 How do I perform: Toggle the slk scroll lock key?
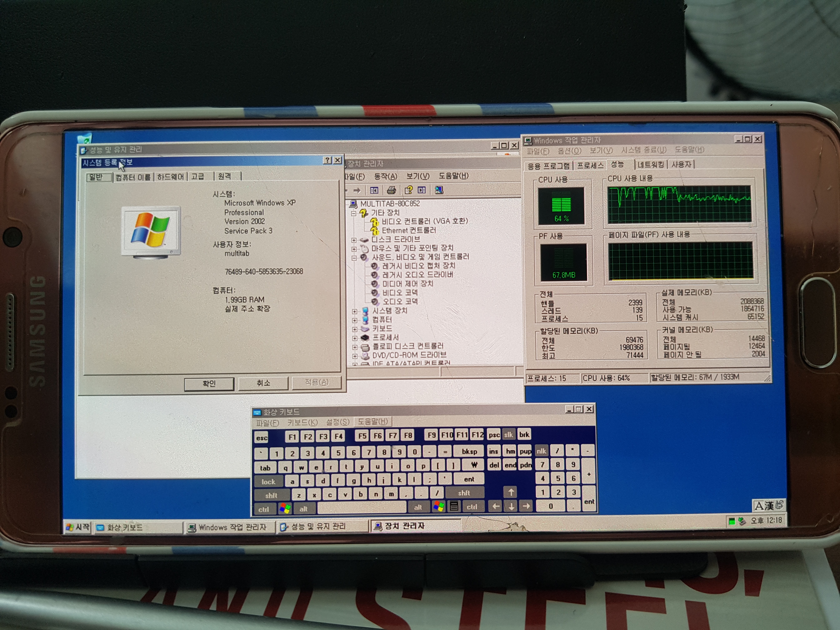point(509,435)
